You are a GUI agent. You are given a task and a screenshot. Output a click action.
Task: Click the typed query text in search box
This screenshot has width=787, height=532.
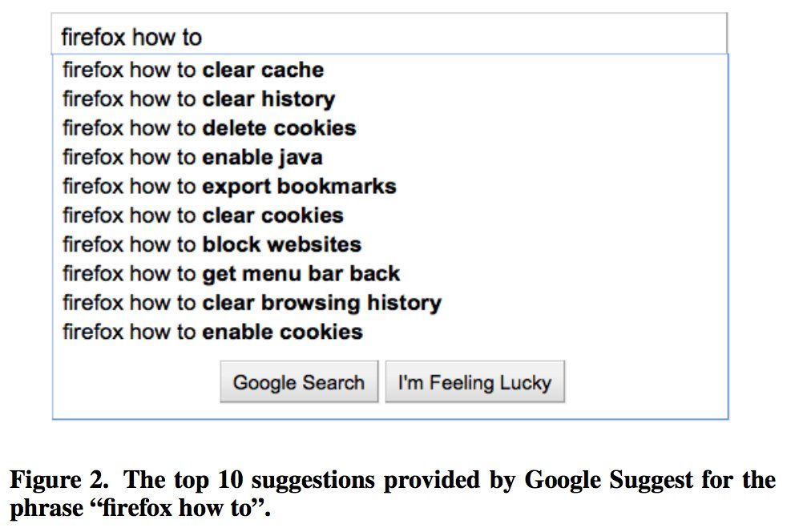[x=131, y=37]
